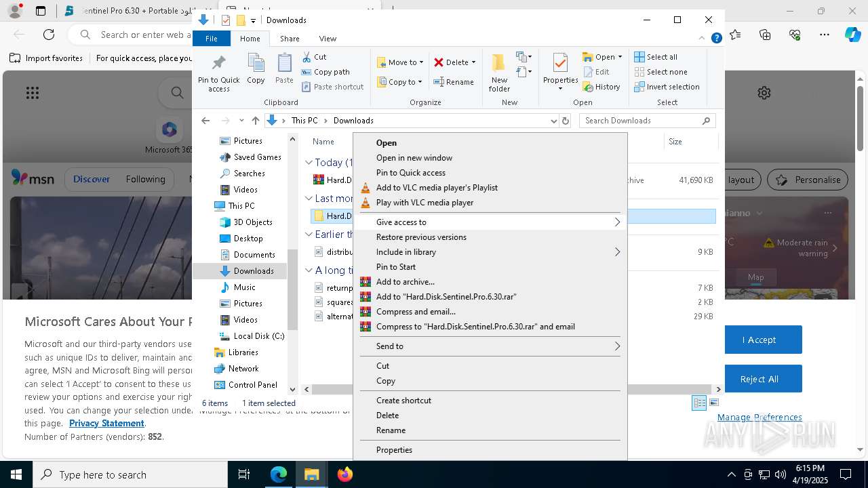Refresh the Edge browser page

(x=49, y=35)
